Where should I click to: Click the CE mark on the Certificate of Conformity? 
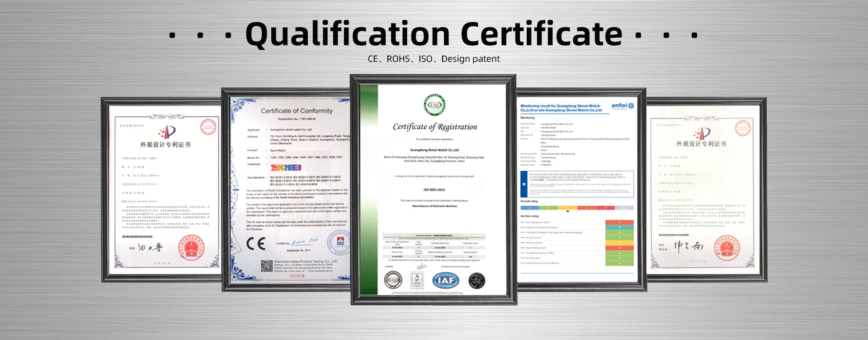pyautogui.click(x=255, y=244)
